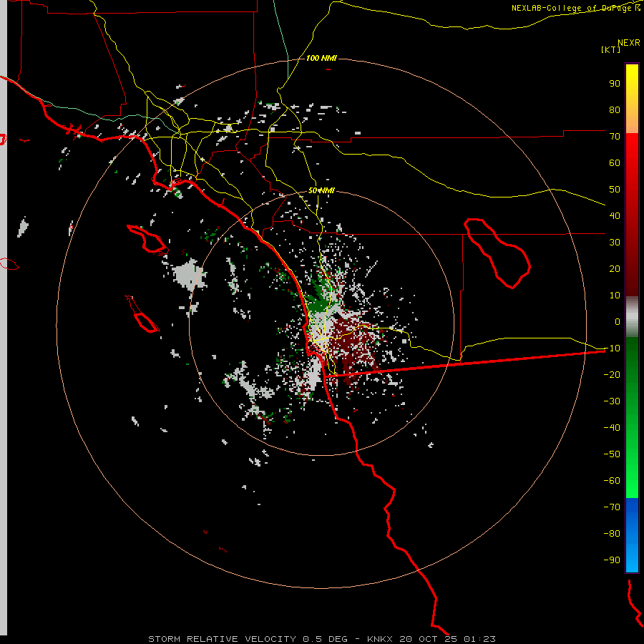Click the -40 value on the velocity scale
Screen dimensions: 644x644
coord(612,428)
